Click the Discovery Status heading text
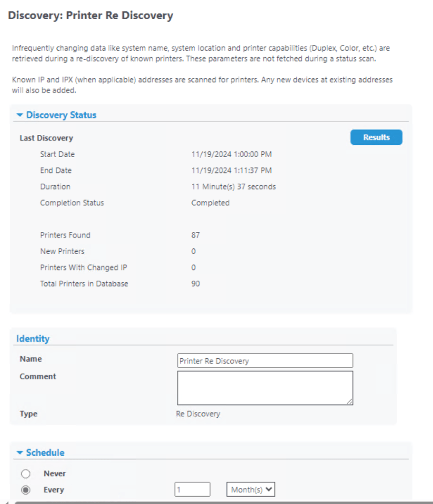Image resolution: width=433 pixels, height=504 pixels. click(61, 115)
